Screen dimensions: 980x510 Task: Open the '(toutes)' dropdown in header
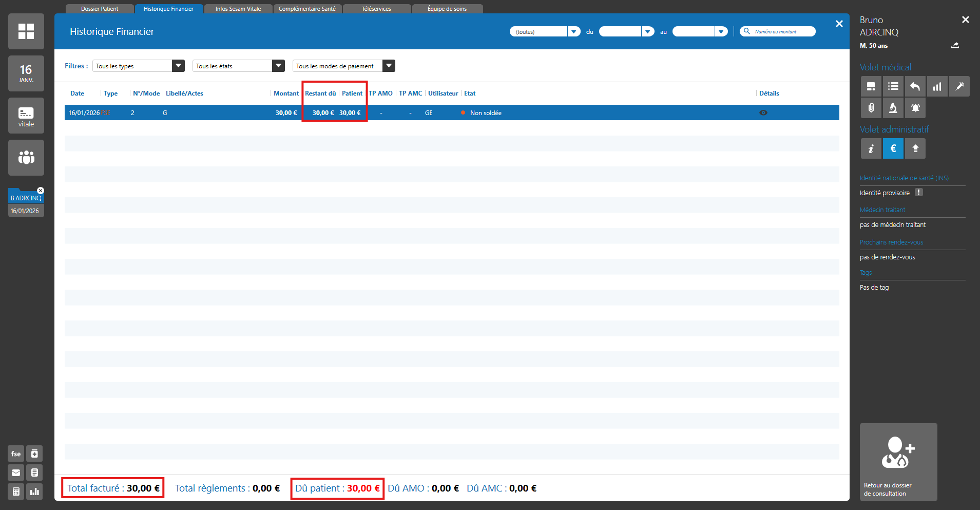click(x=573, y=32)
